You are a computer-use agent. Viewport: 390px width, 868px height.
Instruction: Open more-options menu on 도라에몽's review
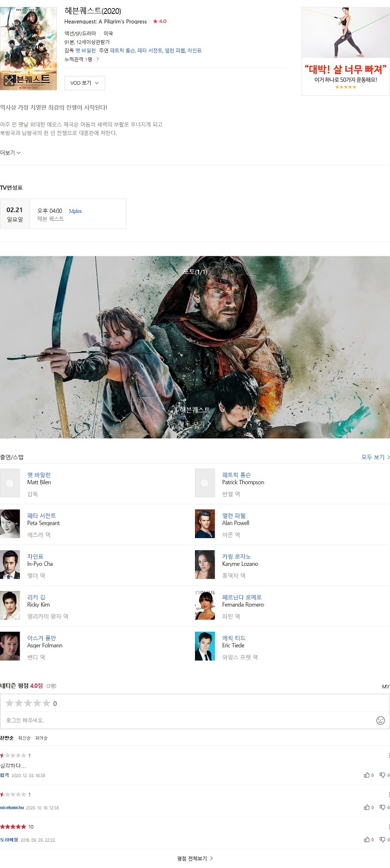point(388,826)
